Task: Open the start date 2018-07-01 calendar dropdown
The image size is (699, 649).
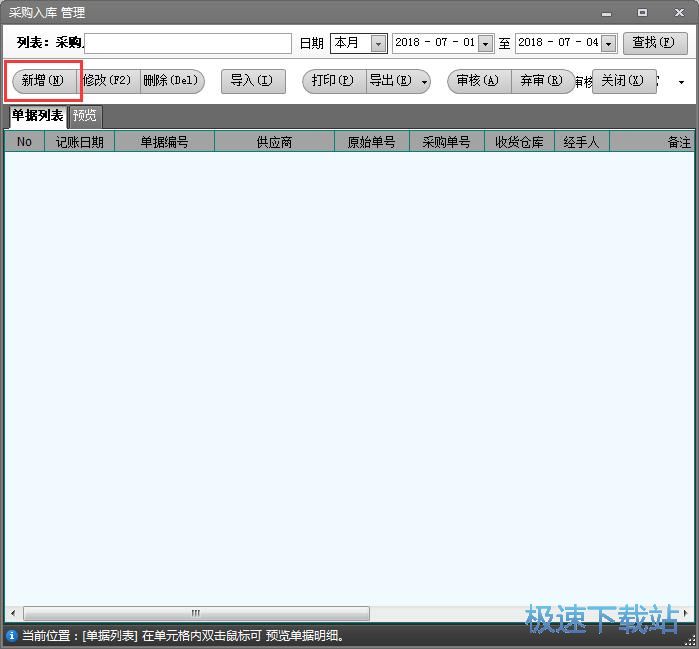Action: [x=485, y=44]
